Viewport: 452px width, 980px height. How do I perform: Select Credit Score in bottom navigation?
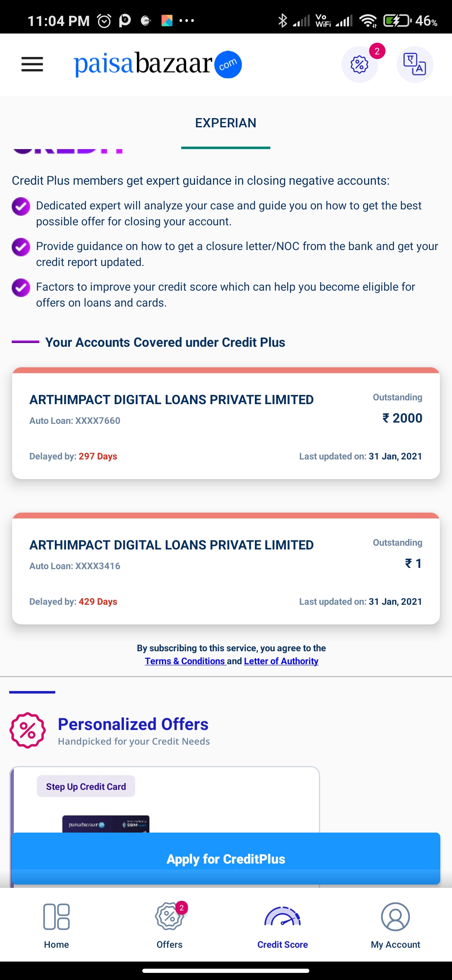coord(282,926)
